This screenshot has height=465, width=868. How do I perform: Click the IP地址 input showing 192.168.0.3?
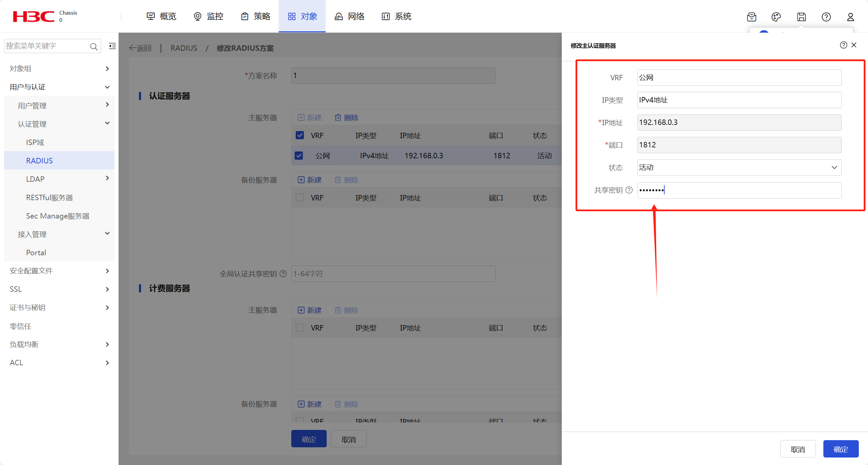[x=739, y=122]
